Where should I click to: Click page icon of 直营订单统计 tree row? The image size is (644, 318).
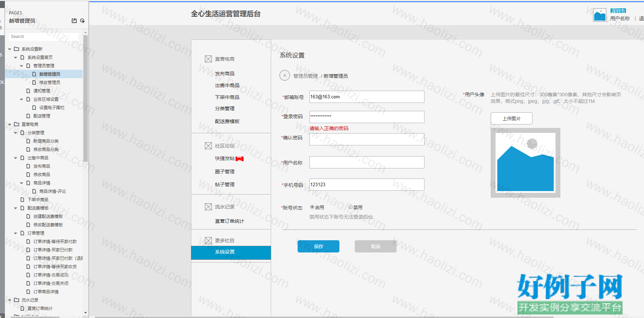[x=22, y=308]
